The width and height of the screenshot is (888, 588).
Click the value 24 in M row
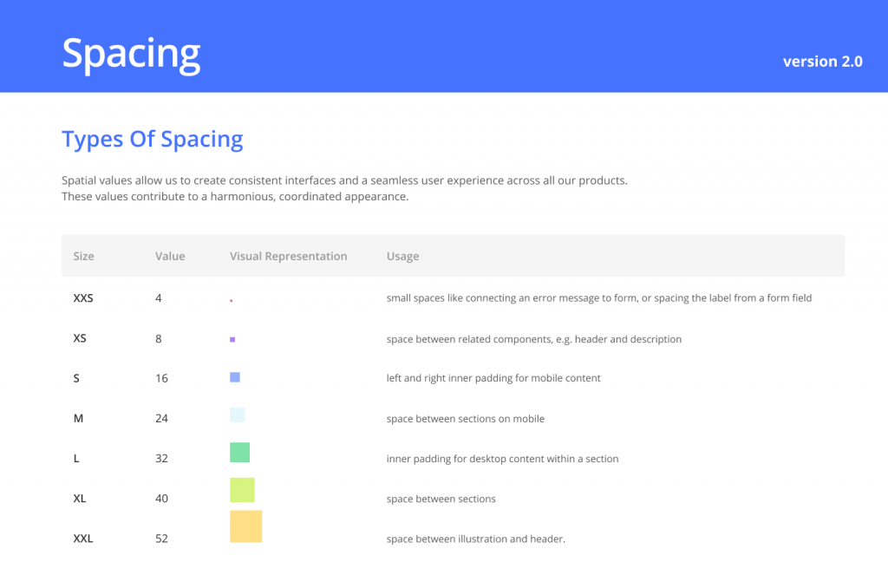coord(161,419)
